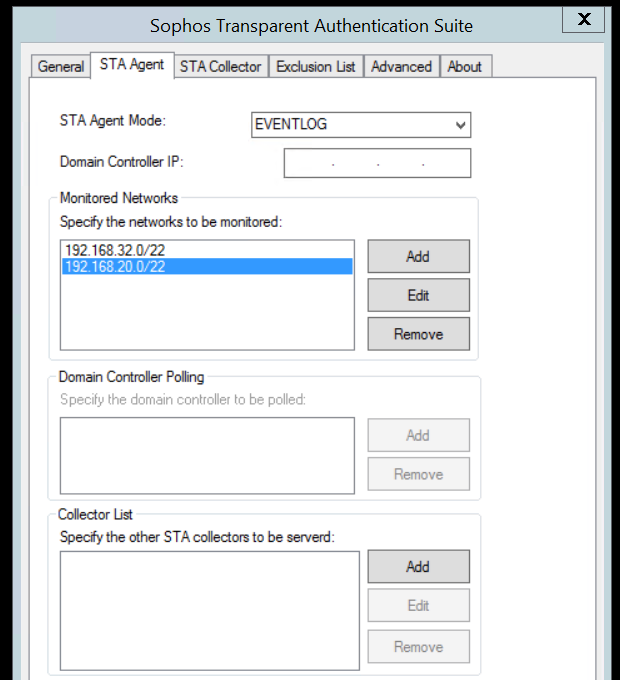Edit the selected monitored network

coord(419,295)
